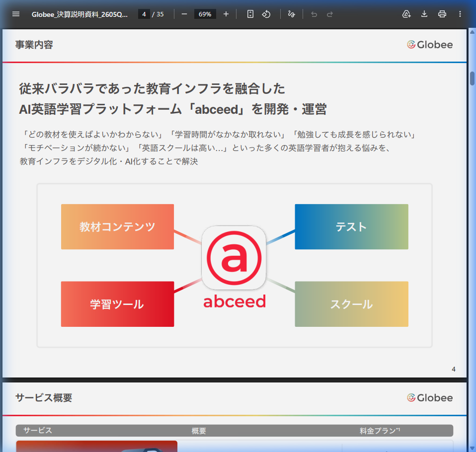
Task: Open the more actions three-dot menu
Action: (x=460, y=14)
